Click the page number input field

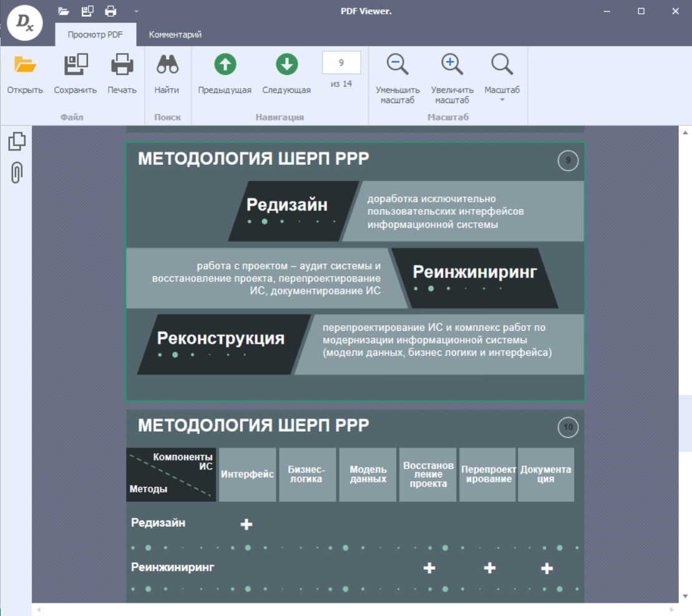point(341,62)
